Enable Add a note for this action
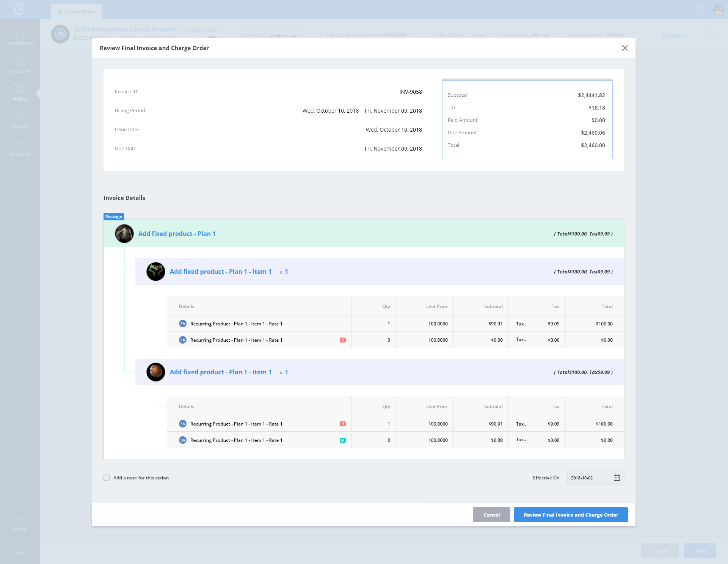This screenshot has height=564, width=728. tap(107, 478)
